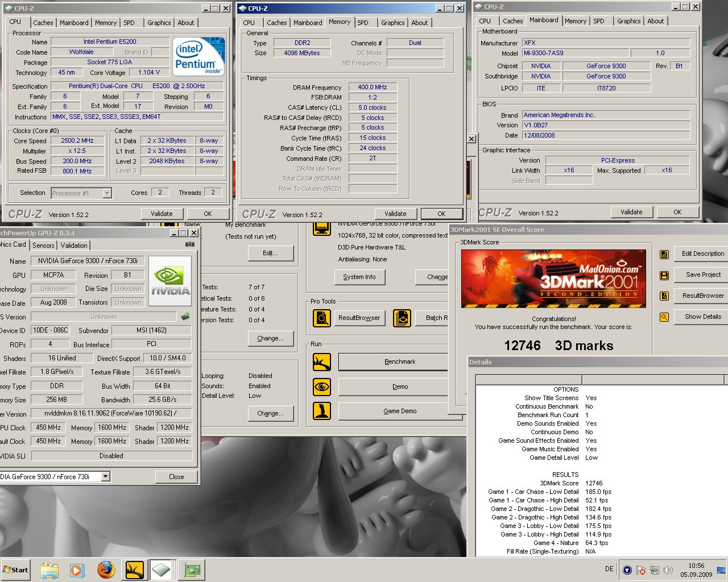Viewport: 728px width, 582px height.
Task: Open SPD tab in the CPU-Z memory timings window
Action: pyautogui.click(x=363, y=23)
